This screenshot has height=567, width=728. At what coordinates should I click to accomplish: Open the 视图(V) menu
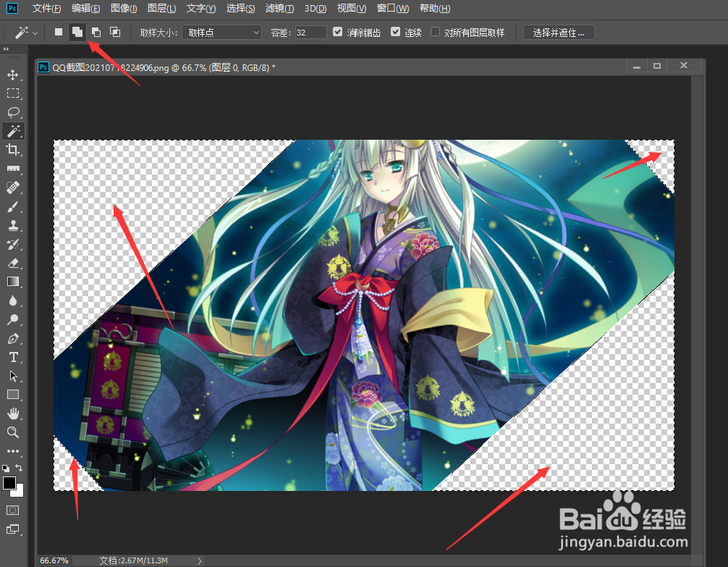[352, 9]
